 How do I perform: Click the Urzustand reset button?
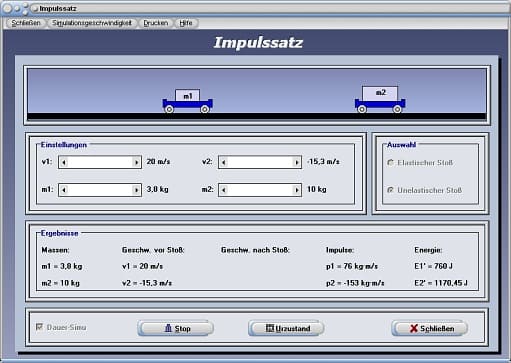(x=286, y=328)
